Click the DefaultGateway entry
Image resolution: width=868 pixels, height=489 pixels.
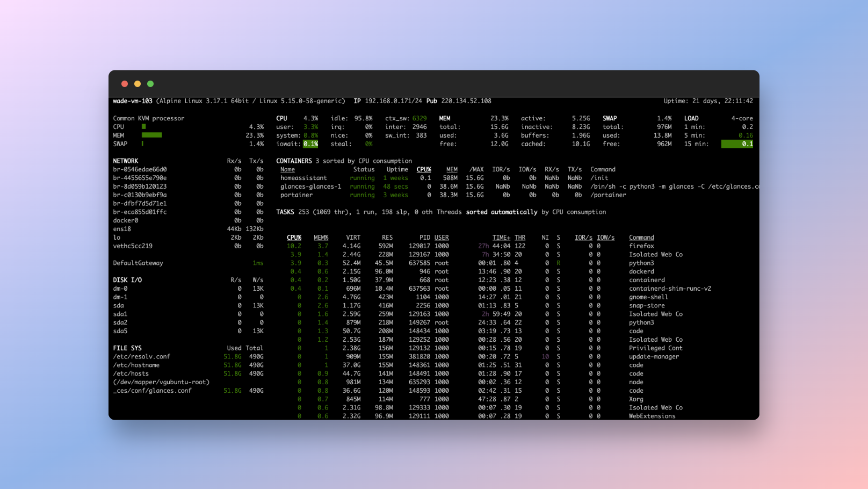click(x=138, y=263)
